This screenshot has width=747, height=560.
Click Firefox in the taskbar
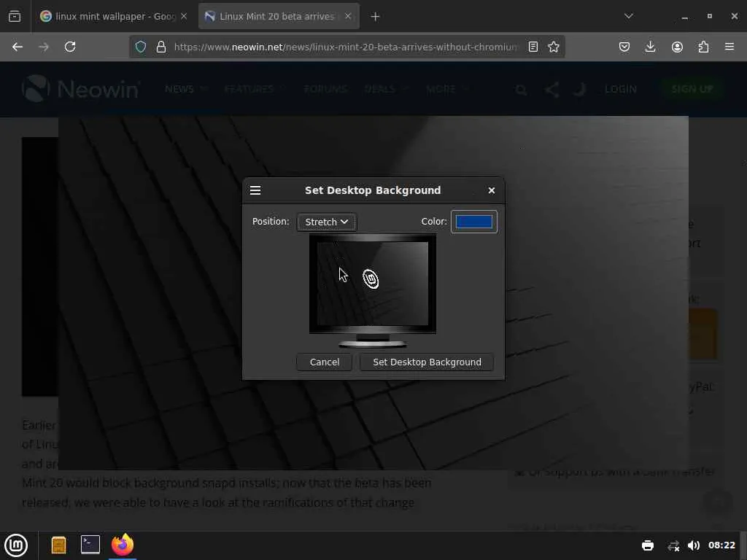click(123, 544)
